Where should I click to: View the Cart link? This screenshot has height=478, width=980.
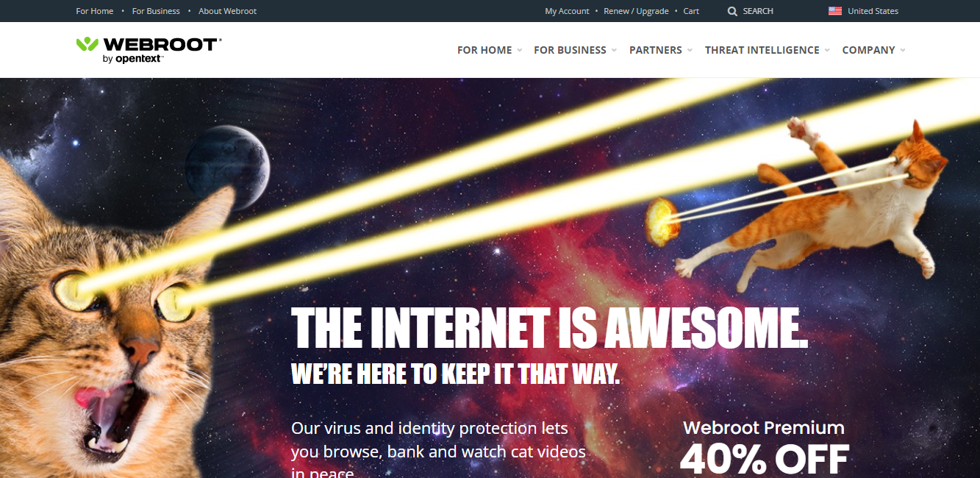[691, 11]
